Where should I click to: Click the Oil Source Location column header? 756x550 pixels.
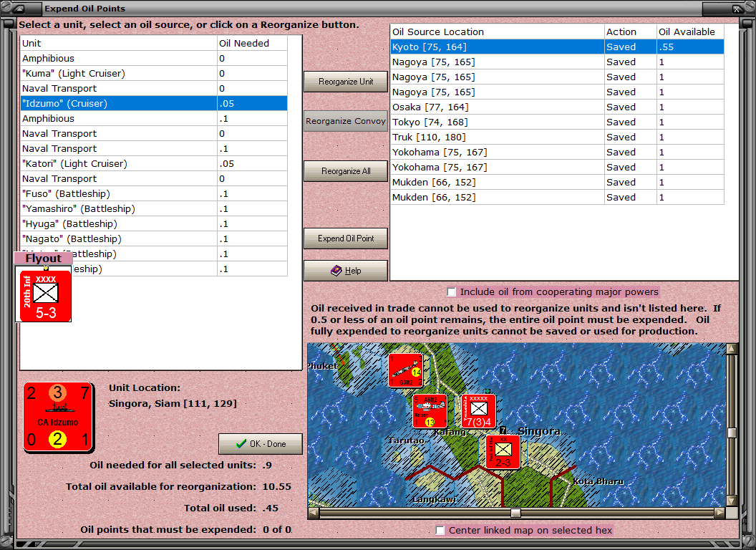tap(497, 32)
